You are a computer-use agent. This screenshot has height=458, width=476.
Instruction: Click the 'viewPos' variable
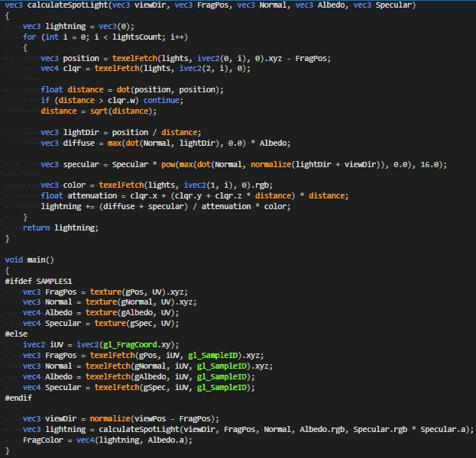click(x=150, y=419)
